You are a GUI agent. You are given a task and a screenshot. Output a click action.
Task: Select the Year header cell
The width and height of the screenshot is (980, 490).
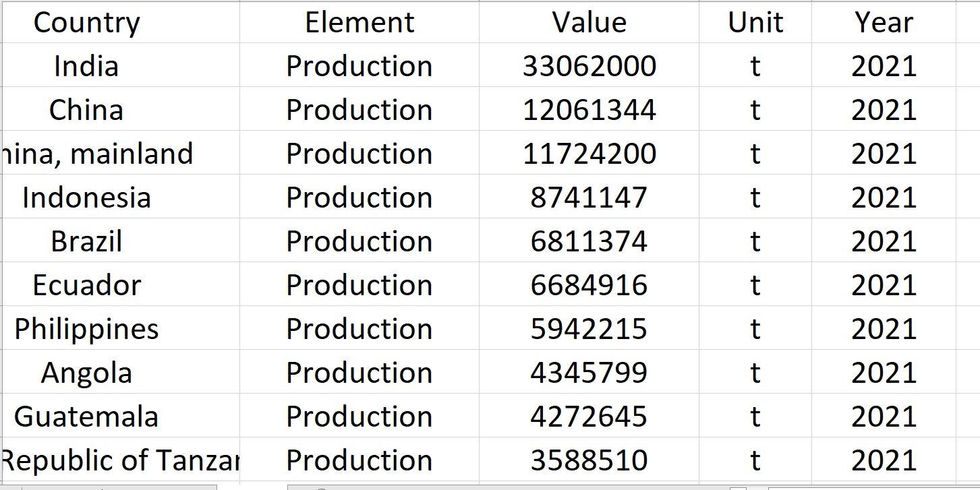tap(884, 22)
